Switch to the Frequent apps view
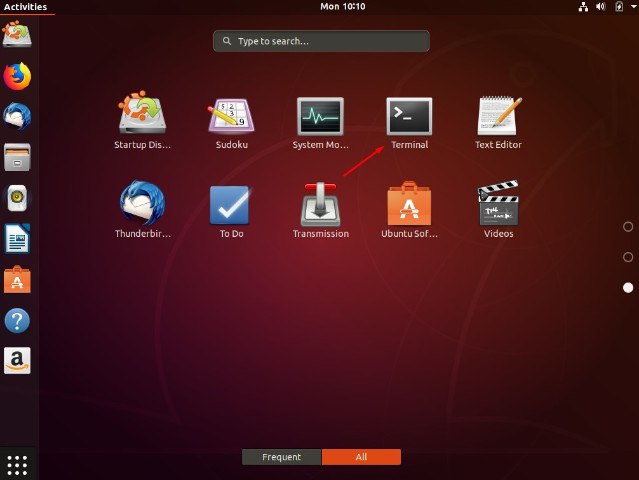 (281, 457)
